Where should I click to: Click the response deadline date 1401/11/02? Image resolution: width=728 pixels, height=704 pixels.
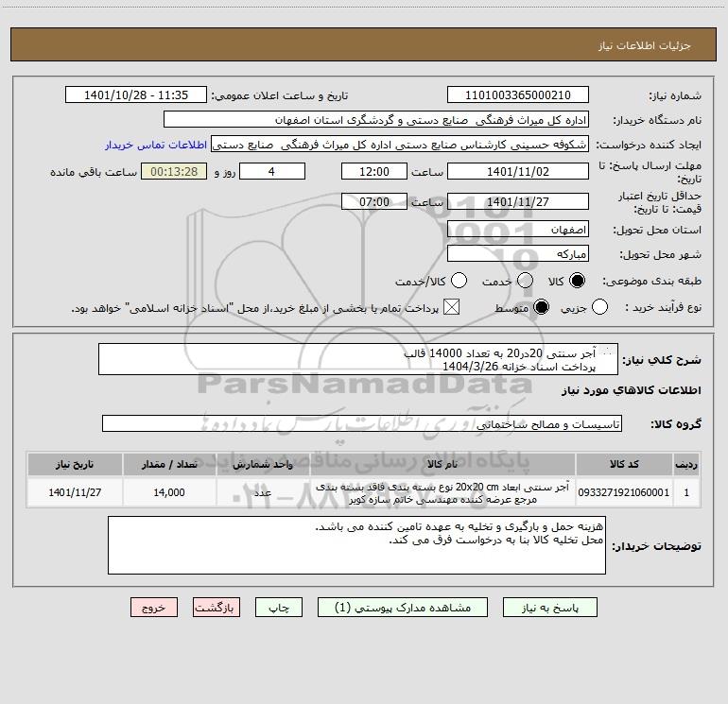pos(518,171)
